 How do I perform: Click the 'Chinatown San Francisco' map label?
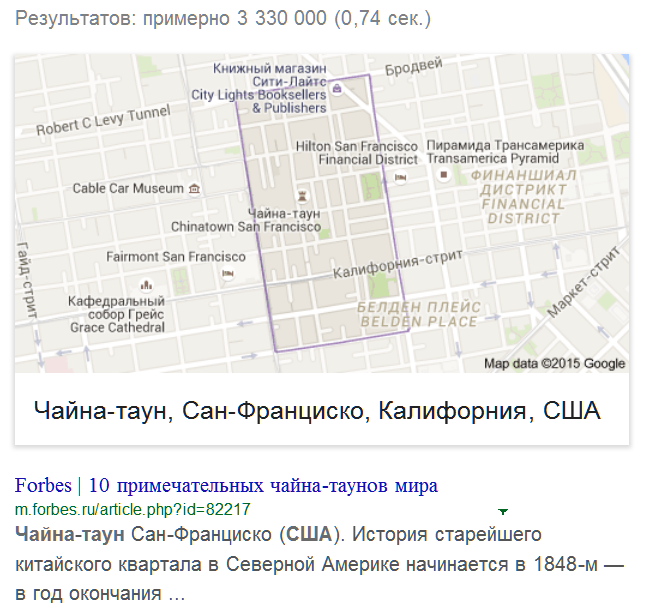coord(246,227)
